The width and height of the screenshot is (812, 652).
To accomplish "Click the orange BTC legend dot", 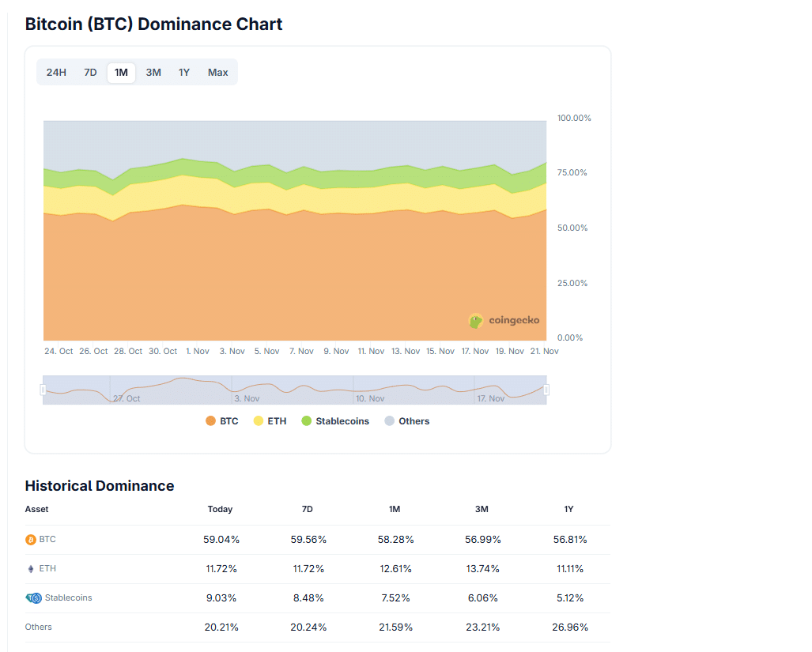I will coord(209,420).
